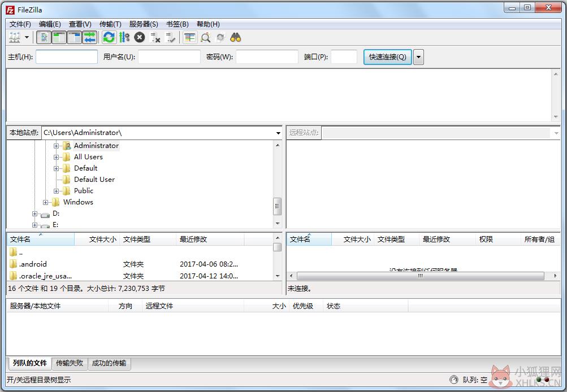The height and width of the screenshot is (392, 567).
Task: Click the disconnect from server icon
Action: point(155,37)
